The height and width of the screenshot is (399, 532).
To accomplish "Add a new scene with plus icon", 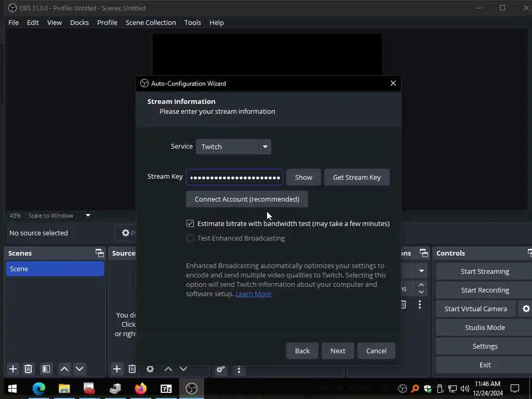I will pyautogui.click(x=13, y=369).
